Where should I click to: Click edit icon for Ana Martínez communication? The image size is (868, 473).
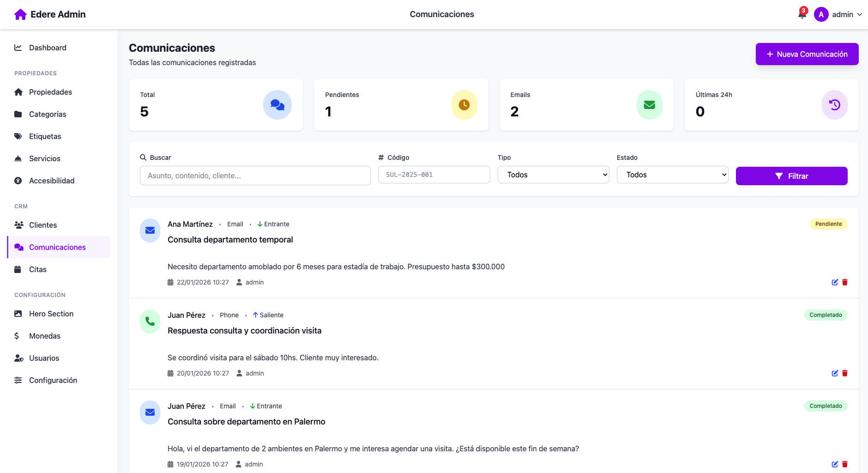pyautogui.click(x=835, y=282)
